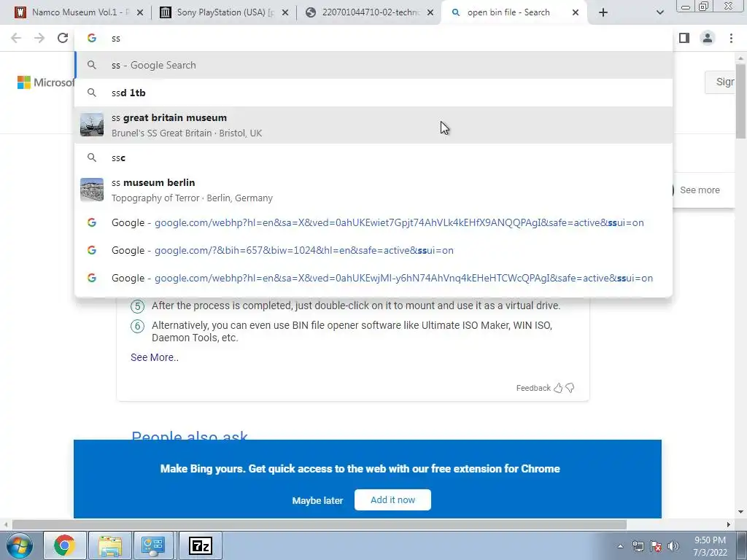Choose 'ss - Google Search' suggestion

373,65
